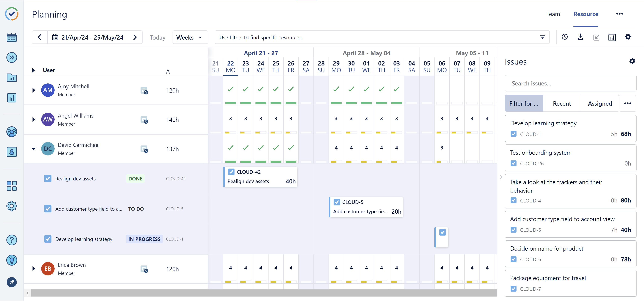Toggle checkbox for Add customer type field row
Viewport: 644px width, 301px height.
[x=48, y=209]
